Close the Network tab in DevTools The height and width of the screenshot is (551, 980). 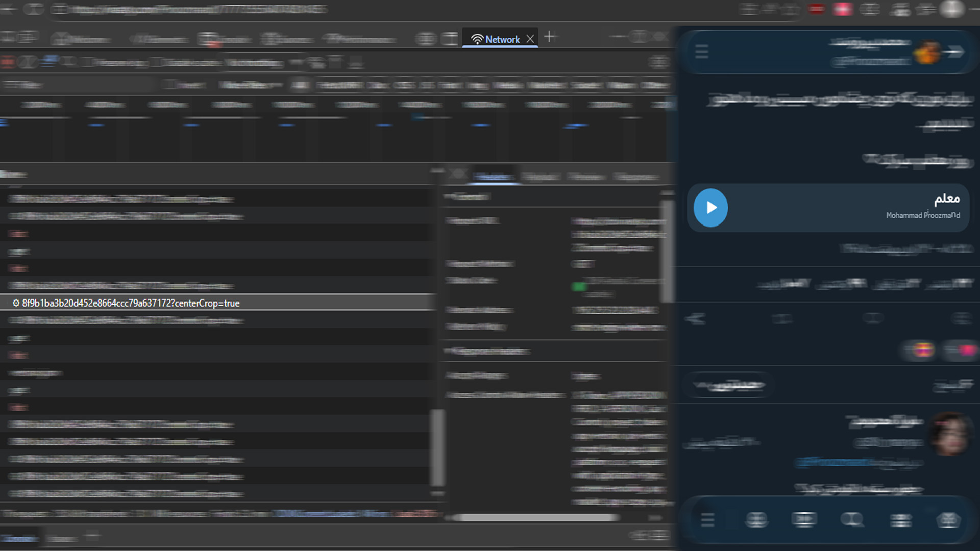[x=530, y=39]
